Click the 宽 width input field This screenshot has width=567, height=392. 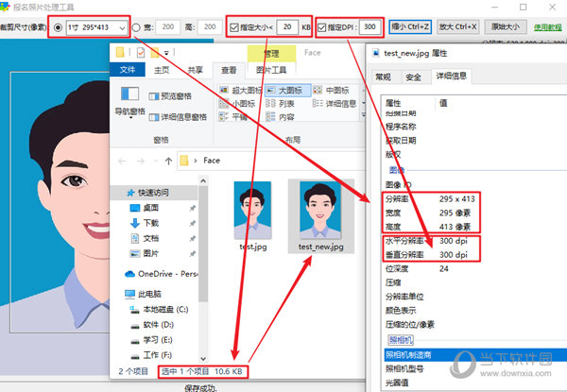[168, 27]
